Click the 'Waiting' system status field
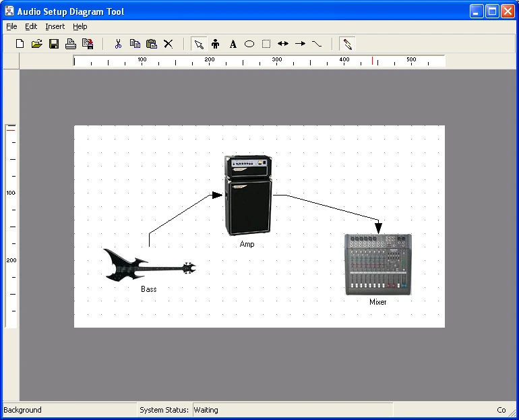 coord(293,410)
